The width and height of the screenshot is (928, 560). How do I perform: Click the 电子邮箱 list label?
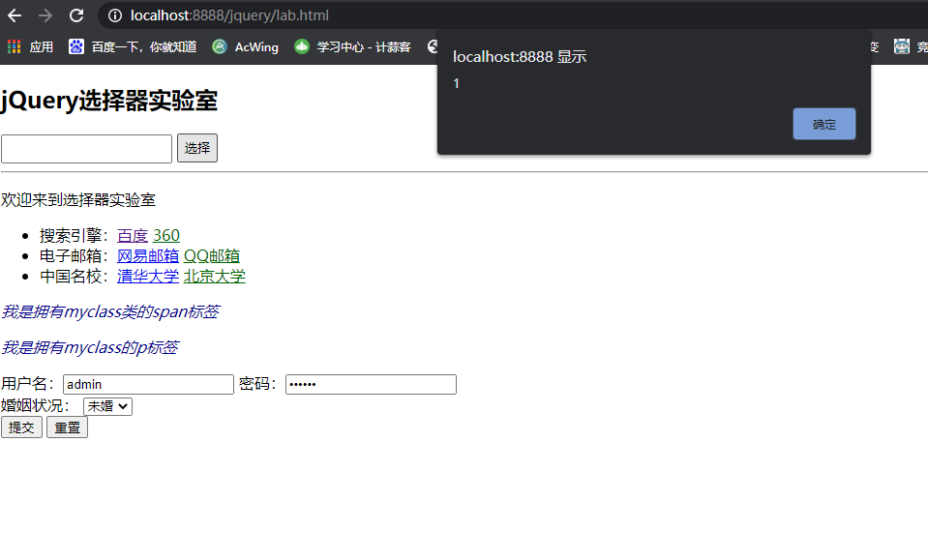pyautogui.click(x=75, y=256)
